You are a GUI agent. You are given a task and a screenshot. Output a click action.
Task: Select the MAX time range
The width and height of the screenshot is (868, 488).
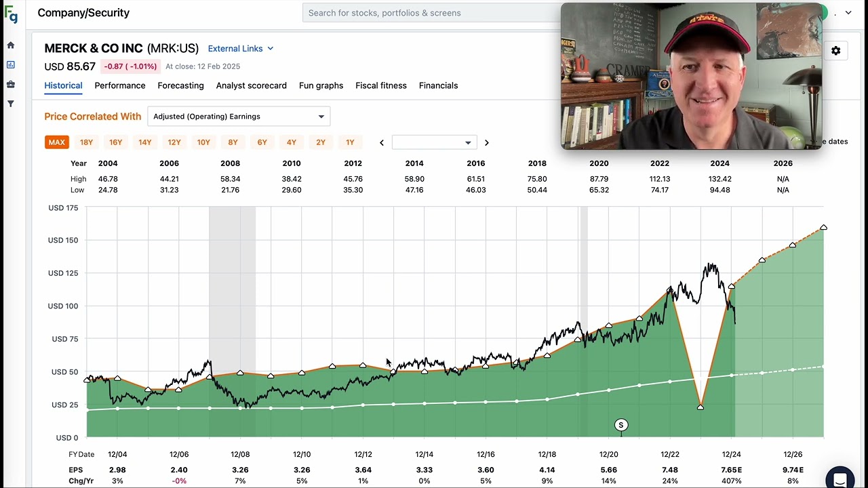(57, 142)
